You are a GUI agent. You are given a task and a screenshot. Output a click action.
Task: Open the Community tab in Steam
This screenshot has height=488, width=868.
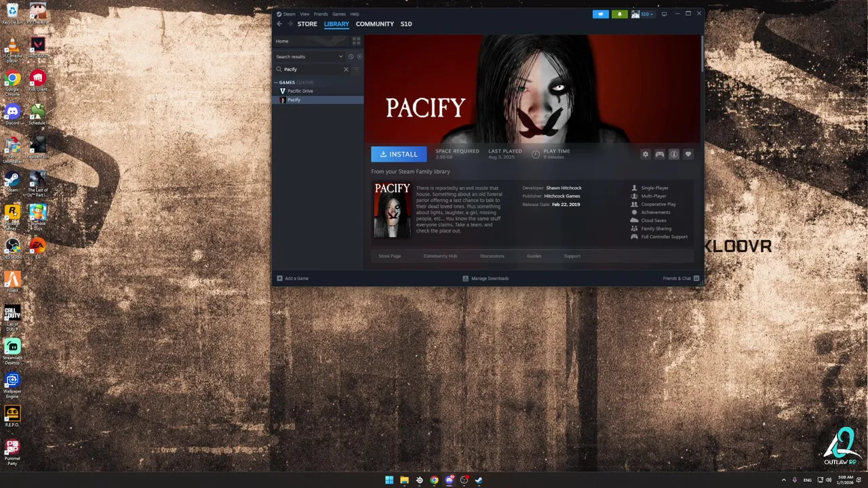(x=374, y=24)
